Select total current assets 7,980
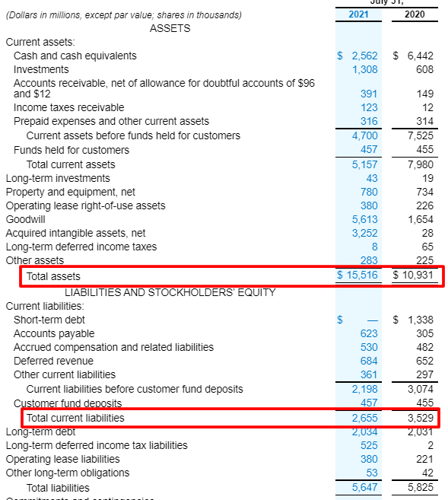 click(421, 165)
